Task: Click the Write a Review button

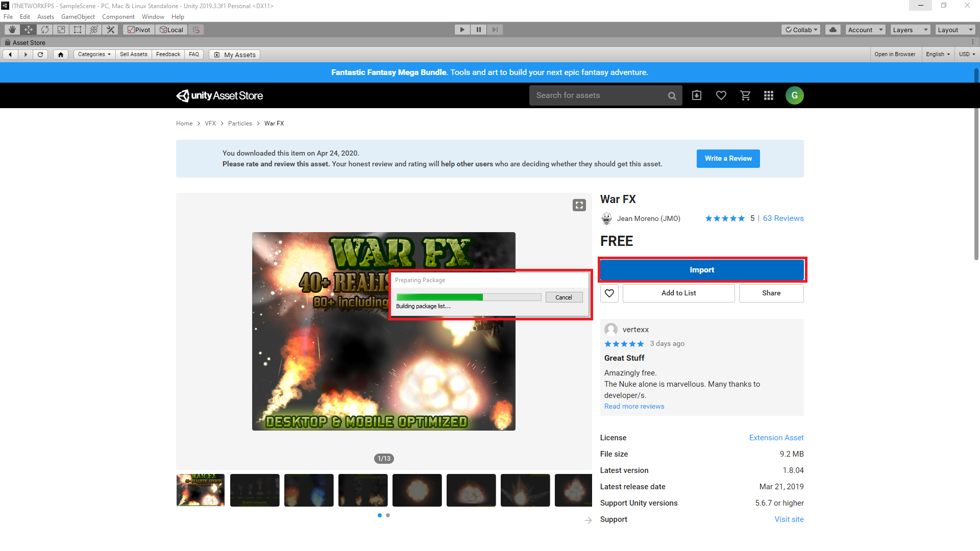Action: (728, 158)
